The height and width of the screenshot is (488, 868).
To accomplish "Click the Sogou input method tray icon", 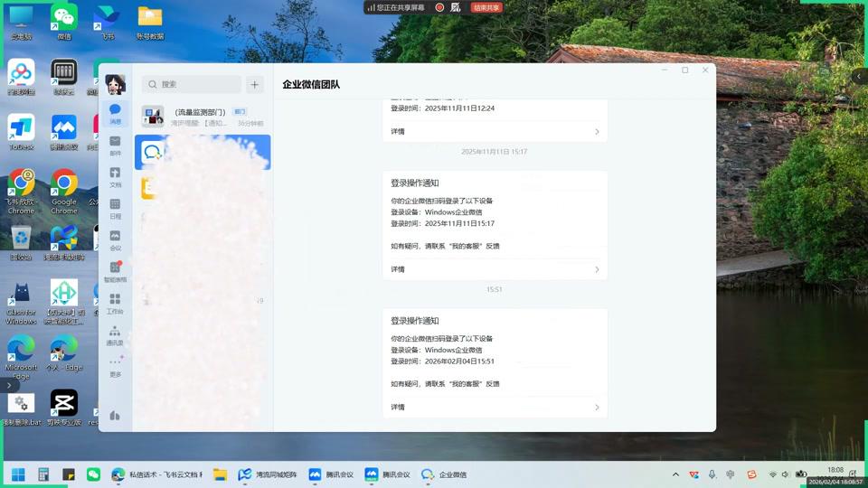I will 751,474.
